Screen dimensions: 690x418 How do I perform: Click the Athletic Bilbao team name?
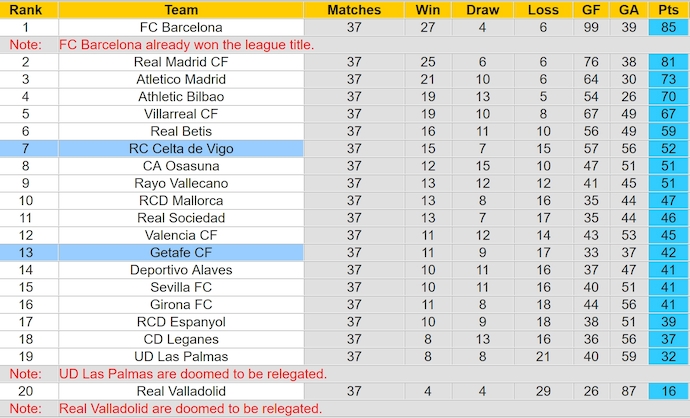tap(181, 97)
